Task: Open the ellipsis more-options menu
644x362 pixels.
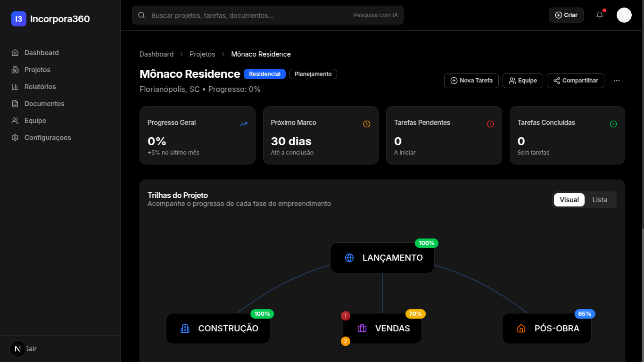Action: [x=617, y=80]
